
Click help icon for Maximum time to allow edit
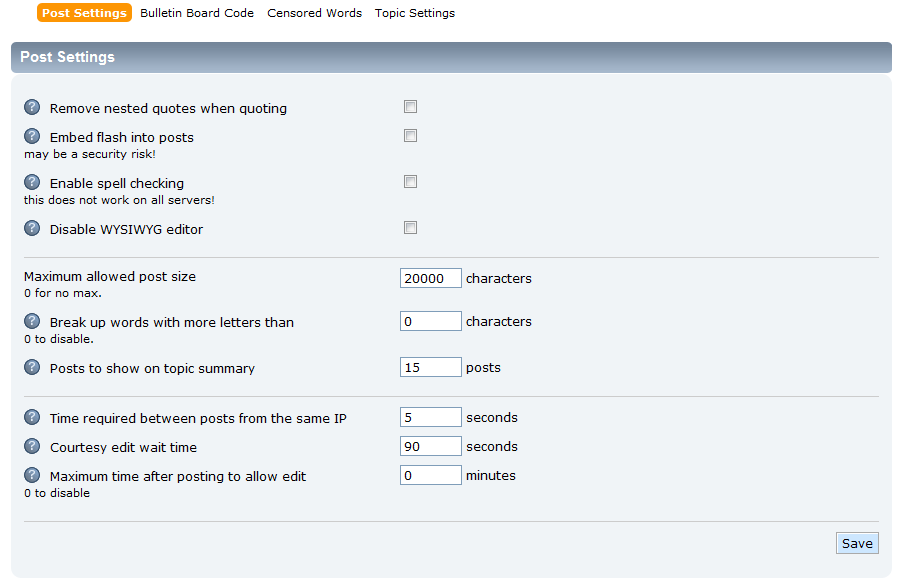pyautogui.click(x=32, y=475)
